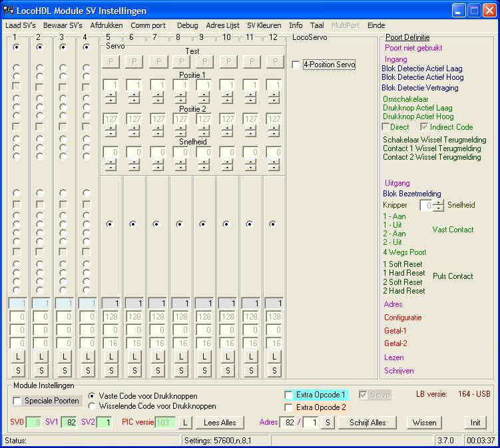Image resolution: width=500 pixels, height=448 pixels.
Task: Open the Afdrukken menu
Action: [106, 25]
